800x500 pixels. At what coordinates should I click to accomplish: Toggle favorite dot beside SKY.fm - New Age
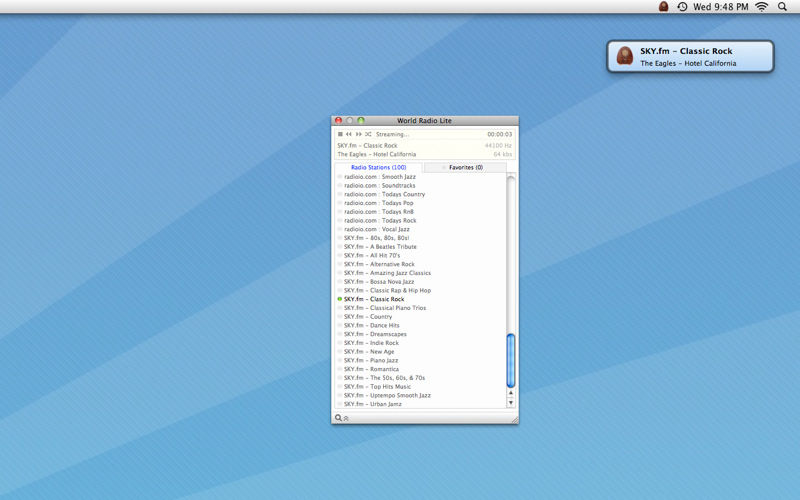[340, 352]
